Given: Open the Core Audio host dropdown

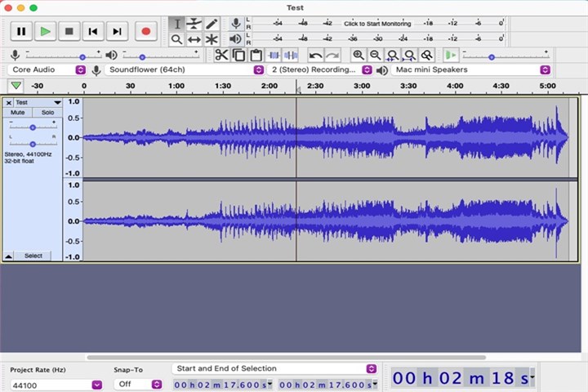Looking at the screenshot, I should 47,70.
